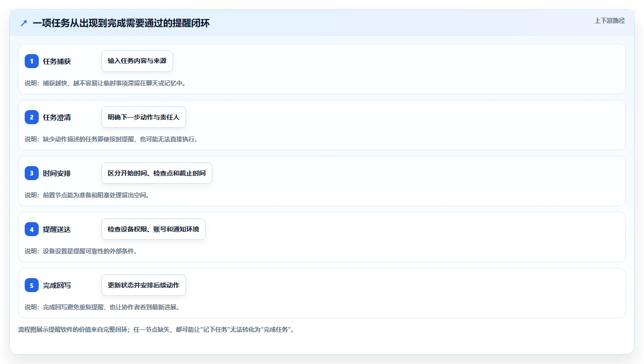Viewport: 644px width, 364px height.
Task: Click the 明确下一步动作与责任人 chip
Action: pyautogui.click(x=144, y=117)
